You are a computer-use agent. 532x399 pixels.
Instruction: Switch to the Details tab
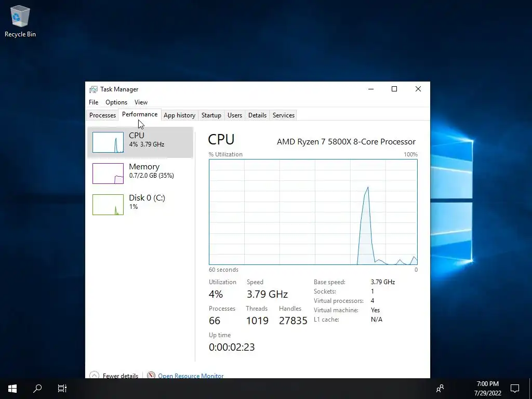point(257,115)
